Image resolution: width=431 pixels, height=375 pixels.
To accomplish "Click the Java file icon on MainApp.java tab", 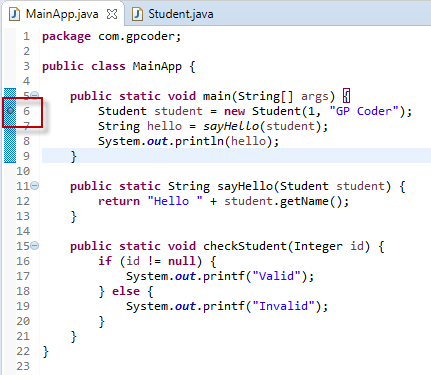I will pyautogui.click(x=14, y=14).
